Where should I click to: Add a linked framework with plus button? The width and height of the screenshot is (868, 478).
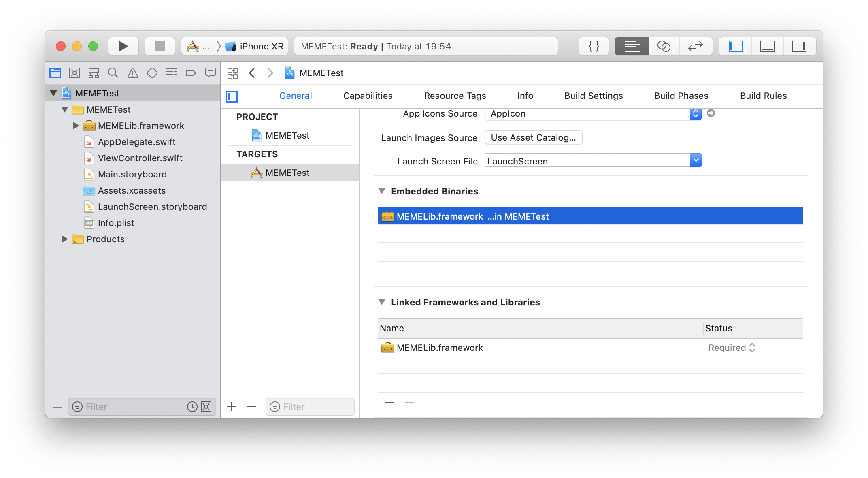tap(389, 402)
